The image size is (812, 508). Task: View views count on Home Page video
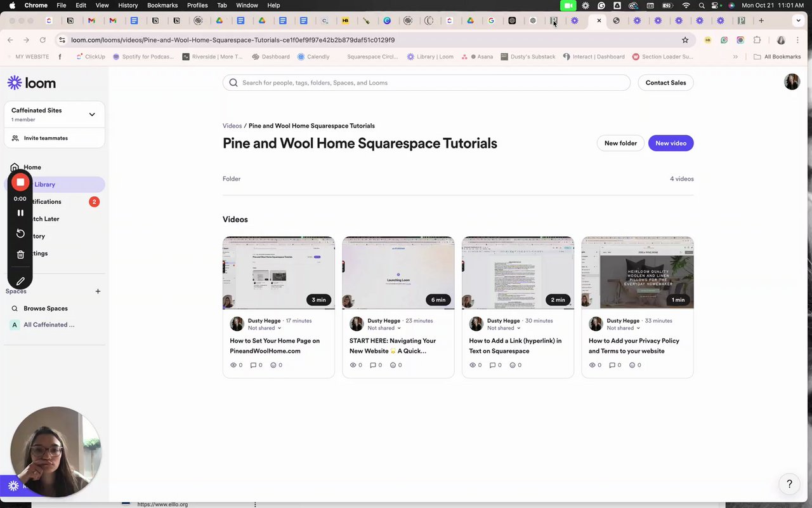point(236,365)
